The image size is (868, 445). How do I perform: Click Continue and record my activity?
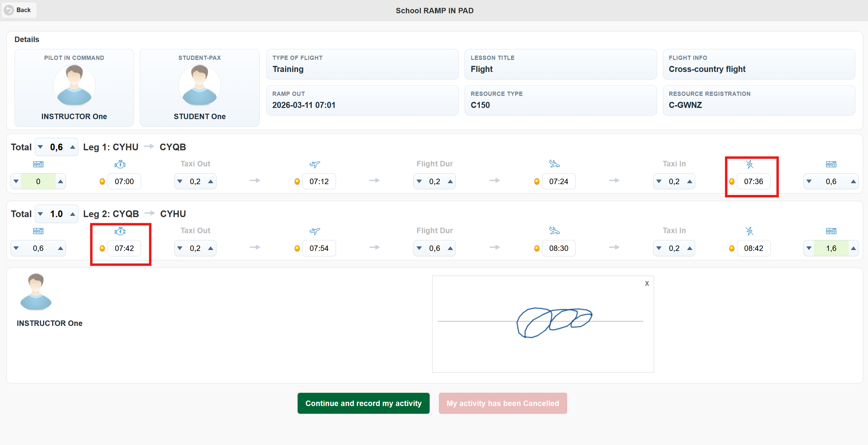coord(363,403)
